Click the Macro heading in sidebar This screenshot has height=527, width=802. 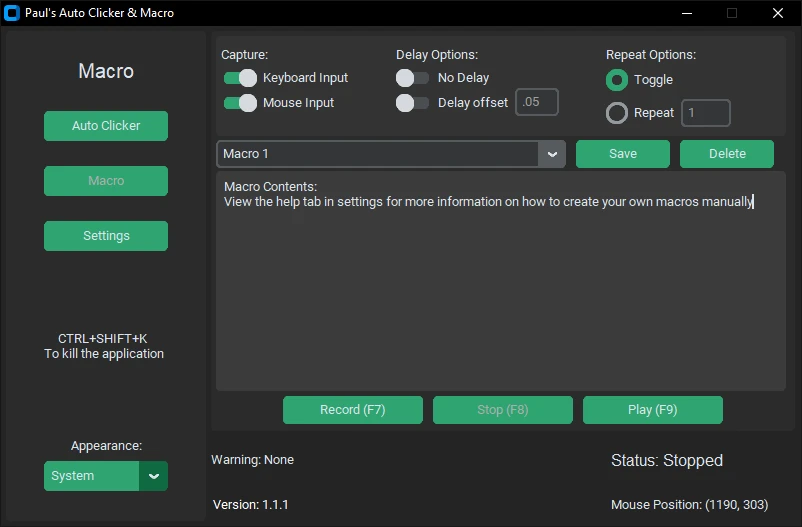pyautogui.click(x=106, y=71)
